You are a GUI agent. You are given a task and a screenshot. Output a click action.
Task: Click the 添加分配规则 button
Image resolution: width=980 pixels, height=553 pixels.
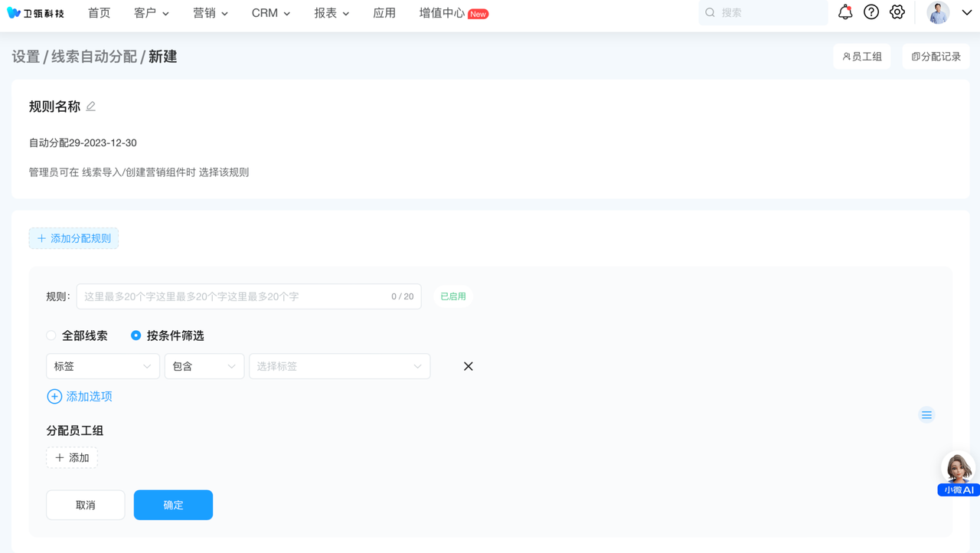(x=73, y=238)
